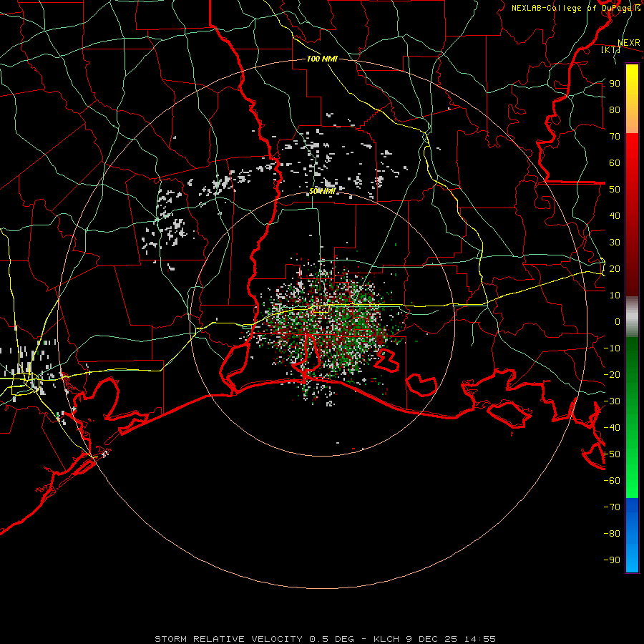Click the 100 NMI range ring label
This screenshot has height=644, width=644.
coord(322,59)
